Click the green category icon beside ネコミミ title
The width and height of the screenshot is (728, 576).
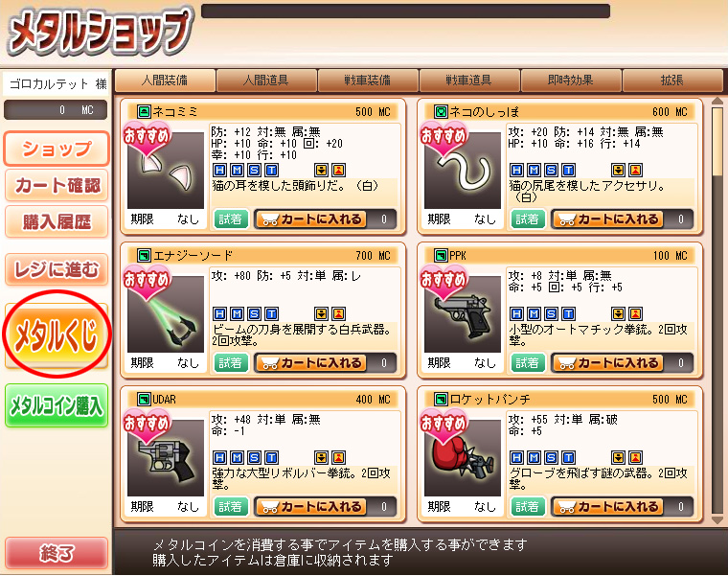tap(145, 111)
